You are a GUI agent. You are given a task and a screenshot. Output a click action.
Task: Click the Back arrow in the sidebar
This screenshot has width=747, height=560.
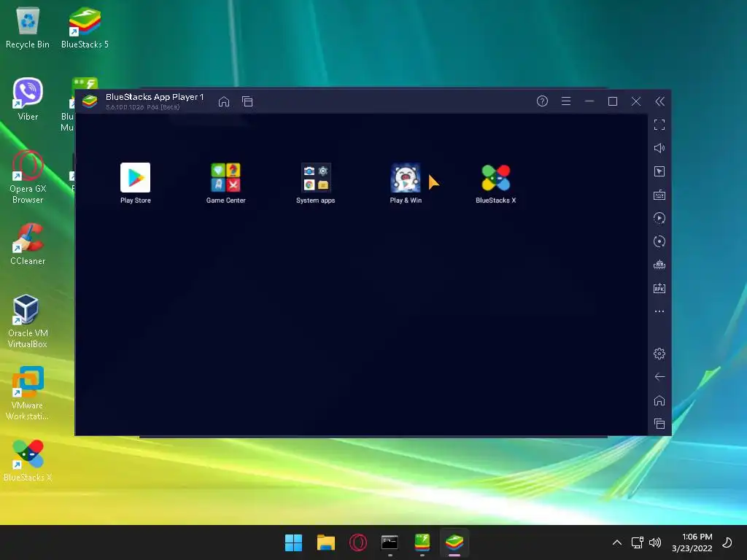pos(659,377)
